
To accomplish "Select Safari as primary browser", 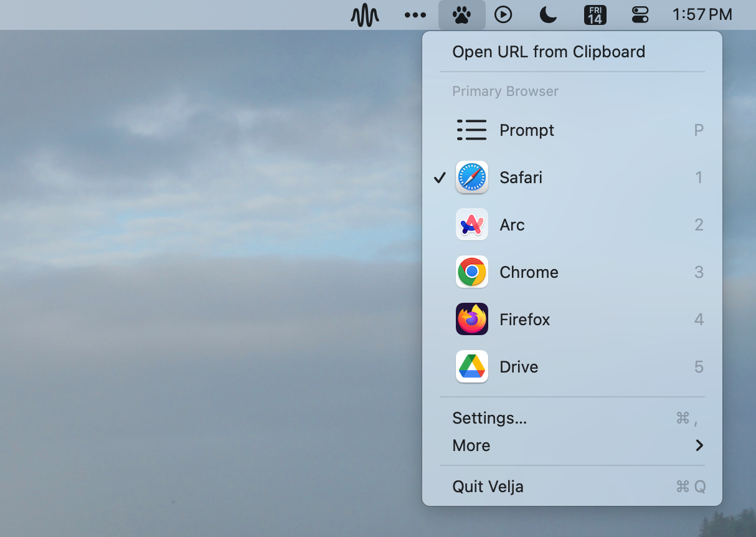I will tap(572, 178).
